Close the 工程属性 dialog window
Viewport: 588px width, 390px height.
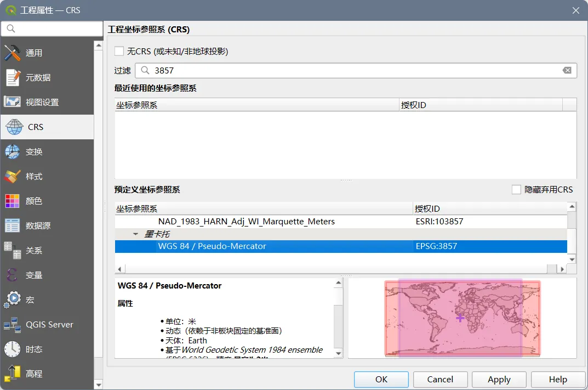[575, 10]
